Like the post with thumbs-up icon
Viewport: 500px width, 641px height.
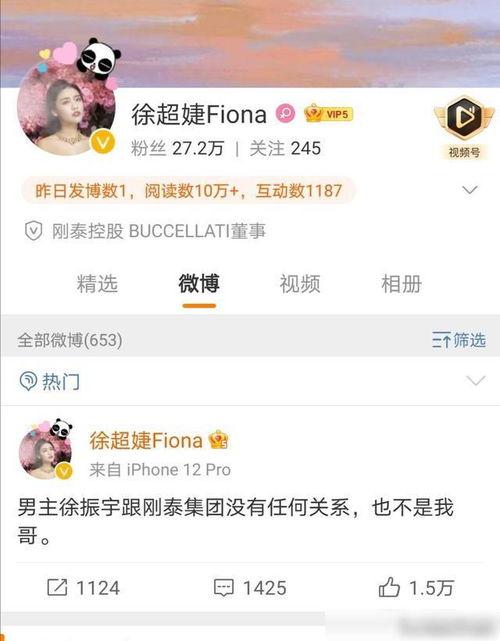pyautogui.click(x=389, y=587)
